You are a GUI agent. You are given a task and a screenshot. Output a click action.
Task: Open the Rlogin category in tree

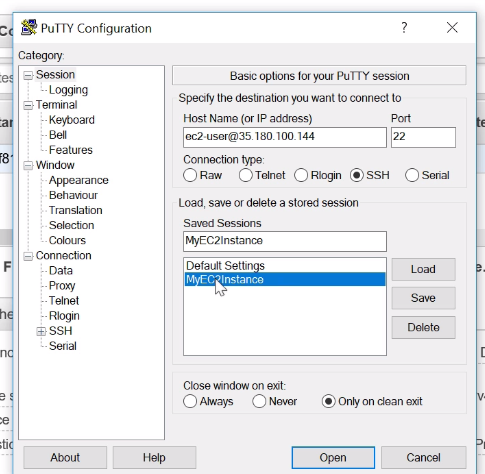point(64,316)
